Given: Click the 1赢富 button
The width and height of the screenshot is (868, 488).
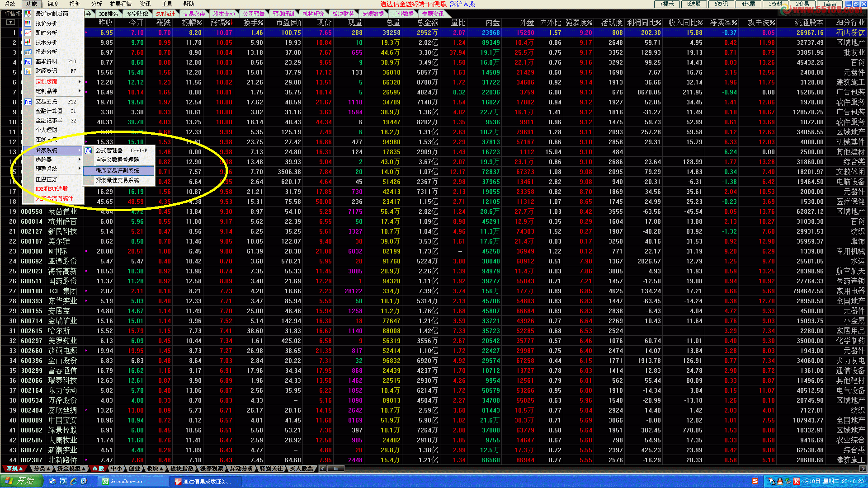Looking at the screenshot, I should pyautogui.click(x=830, y=4).
